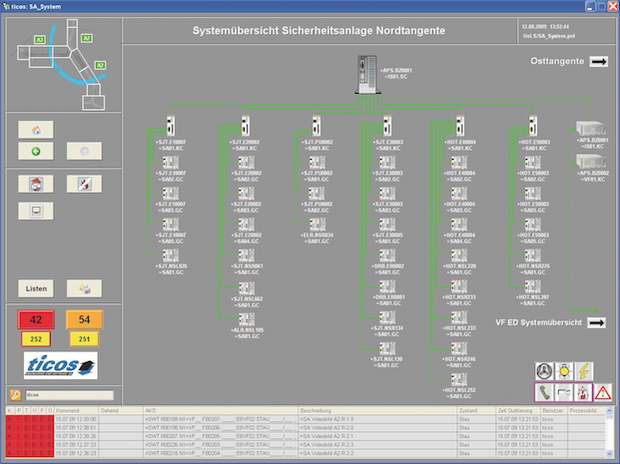Sort alarms by the Gehend column header
Viewport: 620px width, 464px height.
pyautogui.click(x=120, y=411)
